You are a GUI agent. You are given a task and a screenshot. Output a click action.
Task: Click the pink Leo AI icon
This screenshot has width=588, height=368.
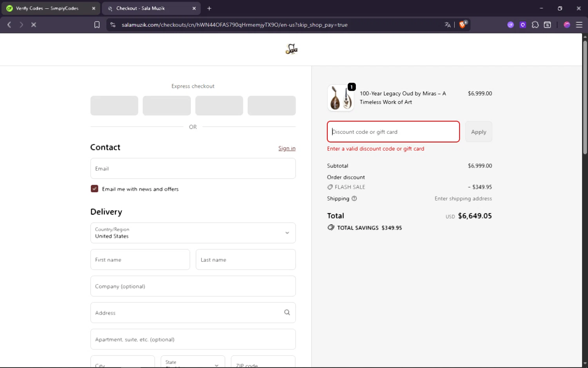point(567,25)
